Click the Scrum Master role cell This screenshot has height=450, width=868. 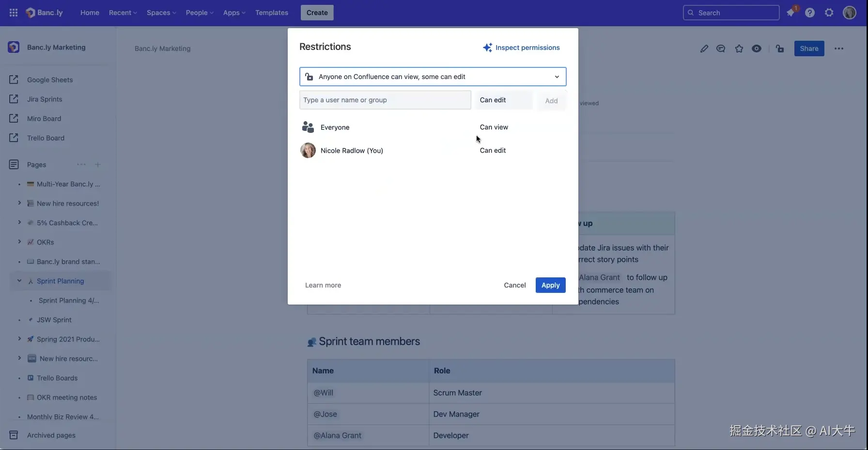pos(552,393)
